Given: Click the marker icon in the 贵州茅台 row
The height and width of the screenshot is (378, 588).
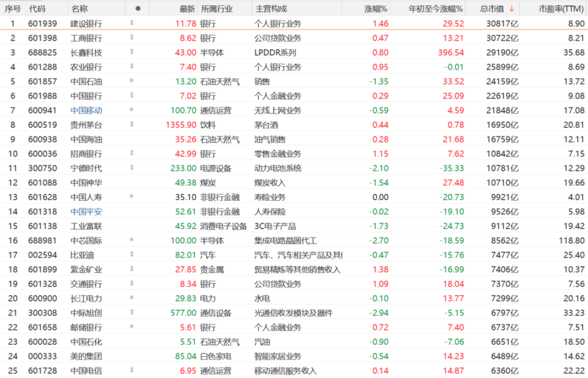Looking at the screenshot, I should (x=132, y=125).
